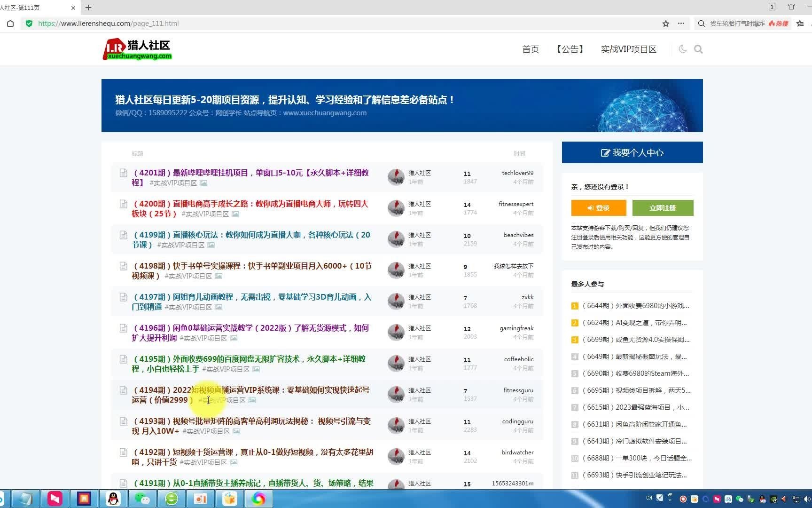
Task: Open sidebar item (6688期) 一单300块
Action: click(x=637, y=458)
